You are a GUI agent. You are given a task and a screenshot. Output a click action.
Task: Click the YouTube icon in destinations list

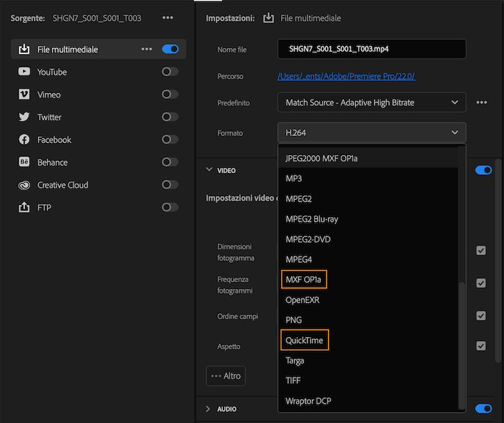point(24,72)
